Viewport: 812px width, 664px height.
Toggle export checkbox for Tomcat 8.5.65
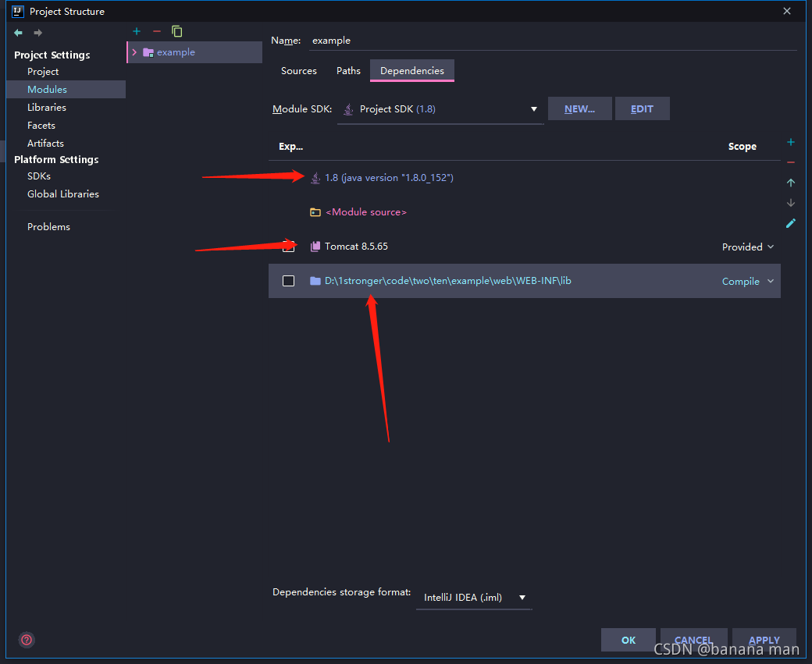(288, 247)
